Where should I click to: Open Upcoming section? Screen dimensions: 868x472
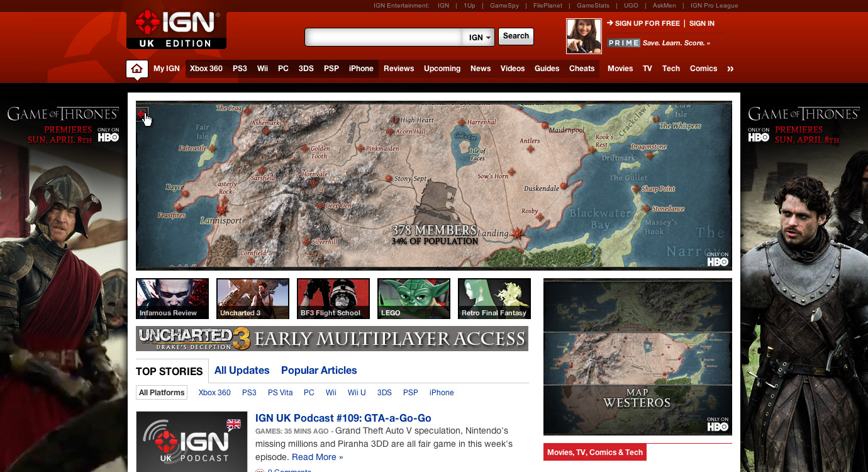point(442,69)
